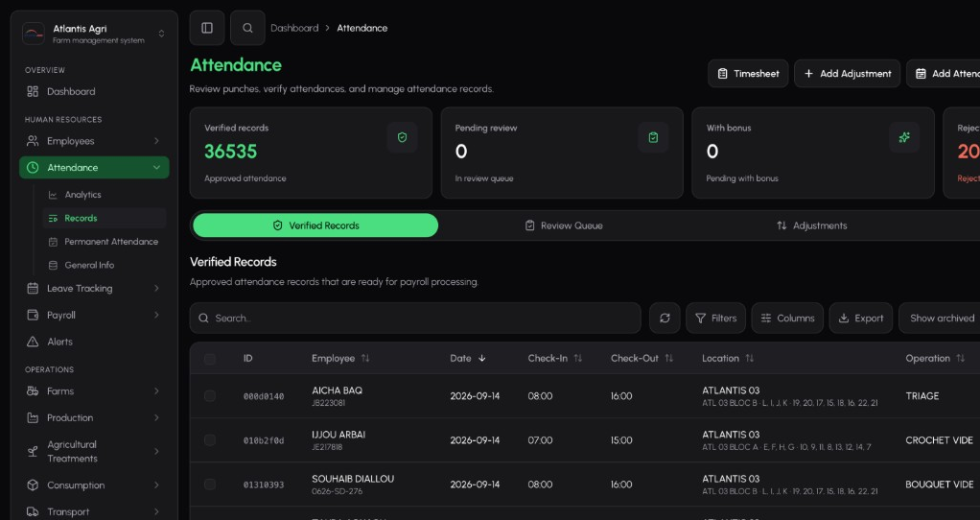Click the Add Attendance button
Image resolution: width=980 pixels, height=520 pixels.
coord(944,74)
